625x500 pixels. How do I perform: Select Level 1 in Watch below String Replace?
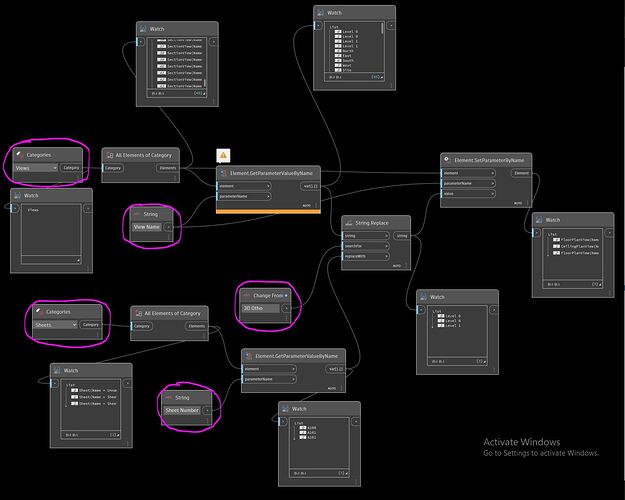453,326
